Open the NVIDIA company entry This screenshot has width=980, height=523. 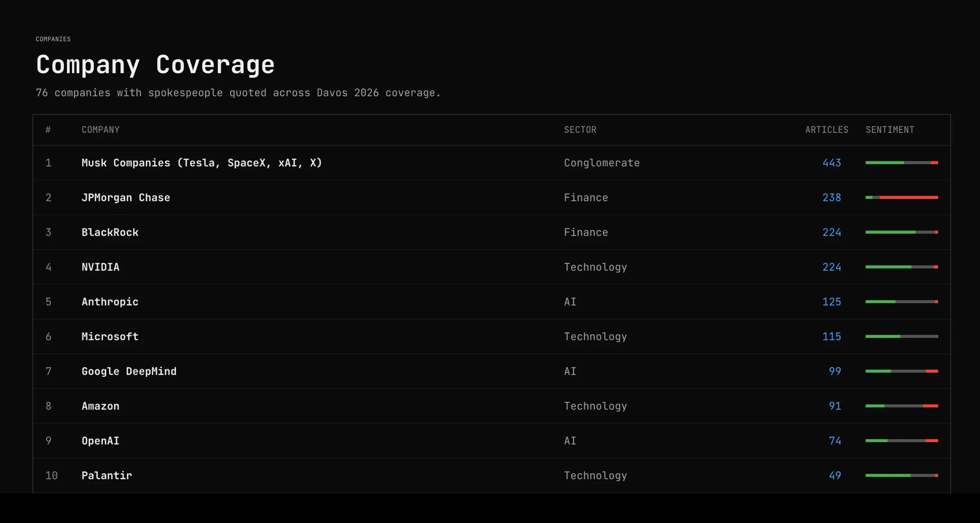pyautogui.click(x=100, y=267)
